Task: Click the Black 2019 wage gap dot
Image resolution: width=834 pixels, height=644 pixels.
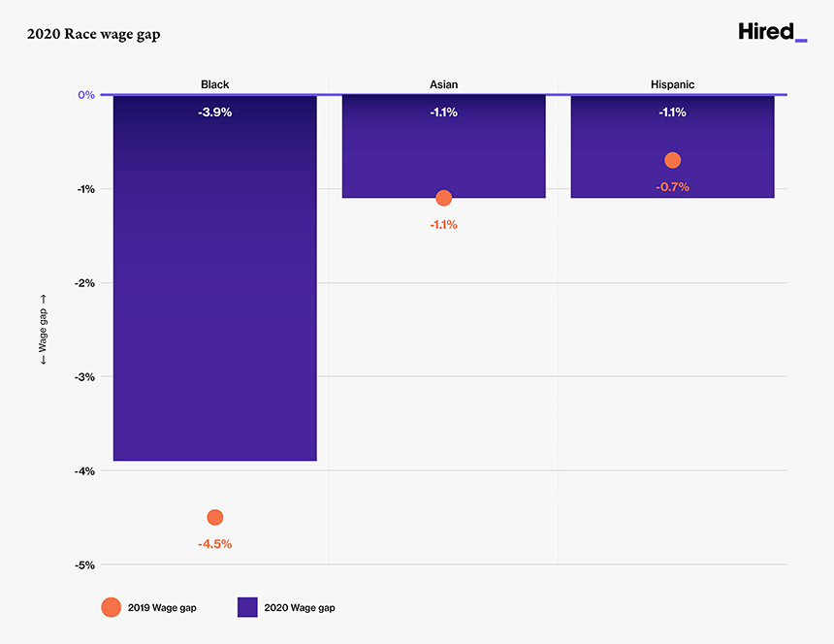Action: click(x=215, y=517)
